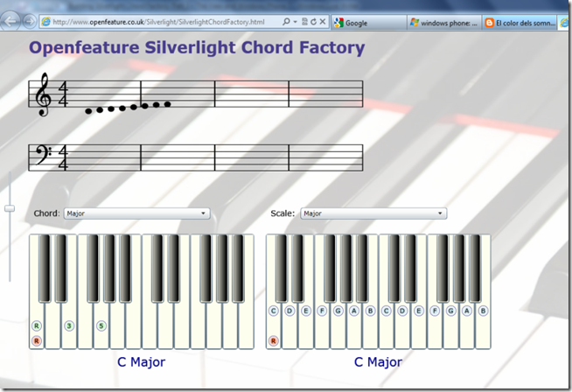The image size is (572, 392).
Task: Switch to the 'windows phone' tab
Action: tap(444, 23)
